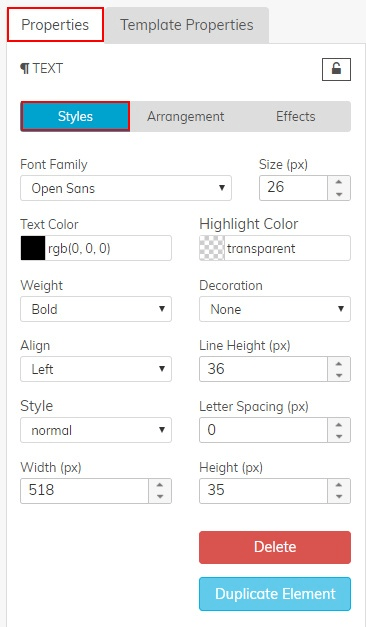Decrease Height value with down arrow
Image resolution: width=366 pixels, height=627 pixels.
tap(339, 497)
